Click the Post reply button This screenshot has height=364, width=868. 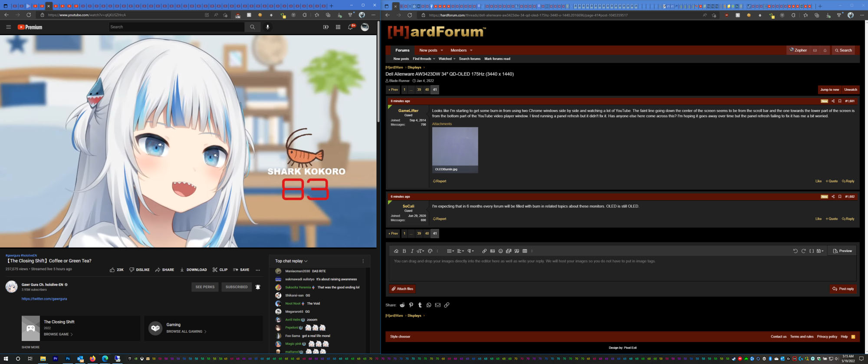click(x=843, y=289)
